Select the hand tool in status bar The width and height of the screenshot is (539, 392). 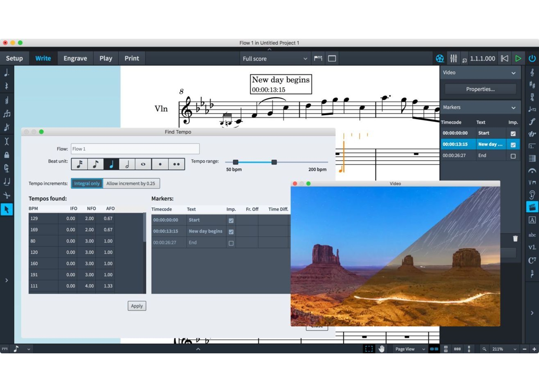(381, 349)
